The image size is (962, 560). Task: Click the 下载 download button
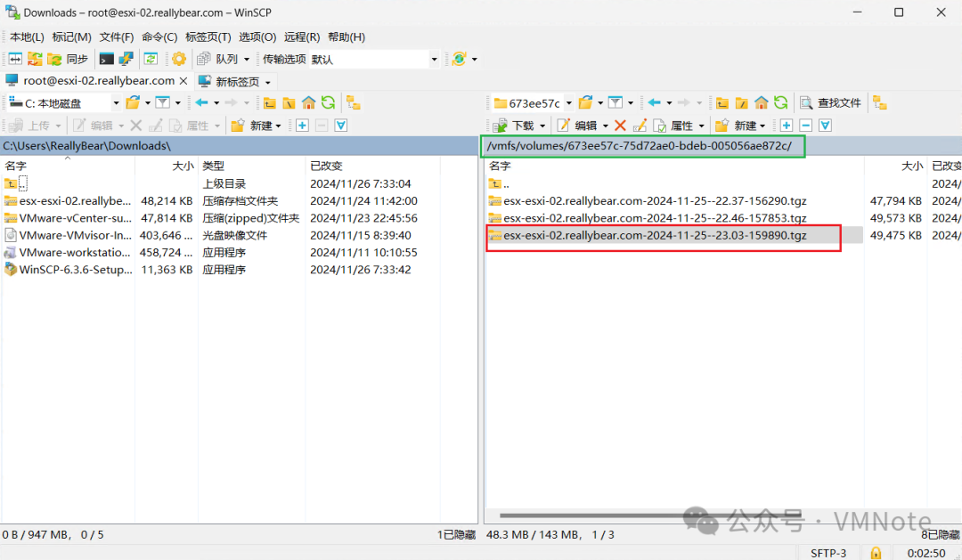[514, 126]
